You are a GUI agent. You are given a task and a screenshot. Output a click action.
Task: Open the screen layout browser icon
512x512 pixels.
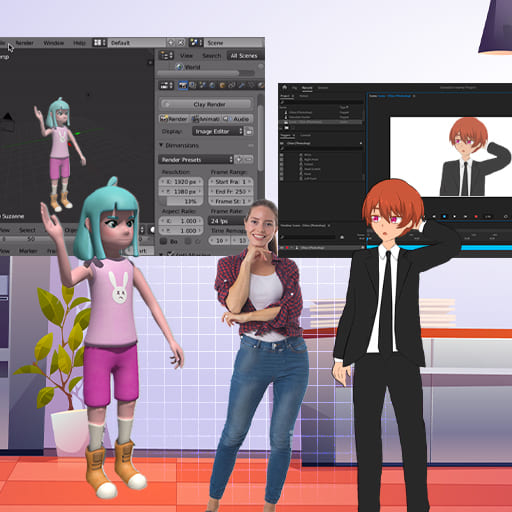[99, 43]
